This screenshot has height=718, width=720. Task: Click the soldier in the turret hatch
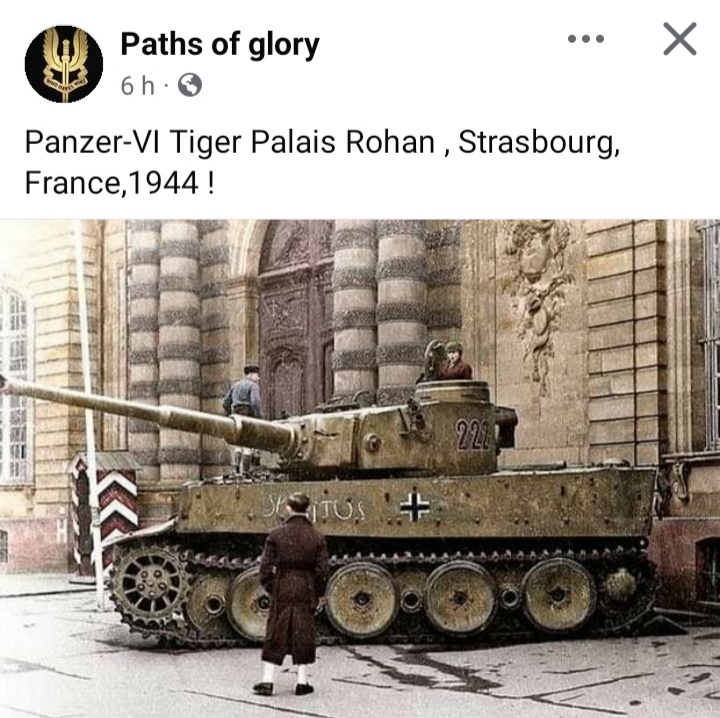pyautogui.click(x=454, y=361)
